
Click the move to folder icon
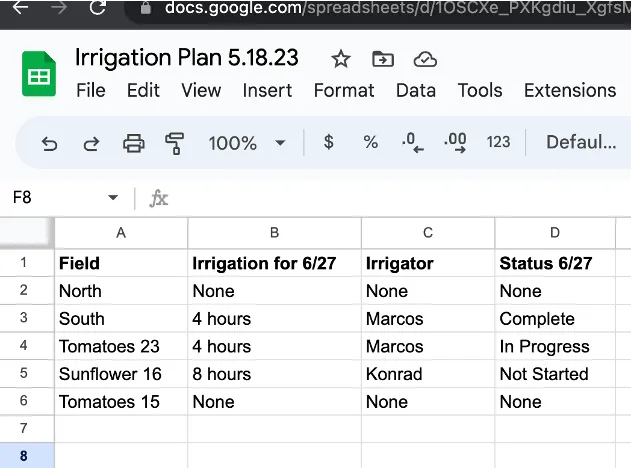(382, 58)
